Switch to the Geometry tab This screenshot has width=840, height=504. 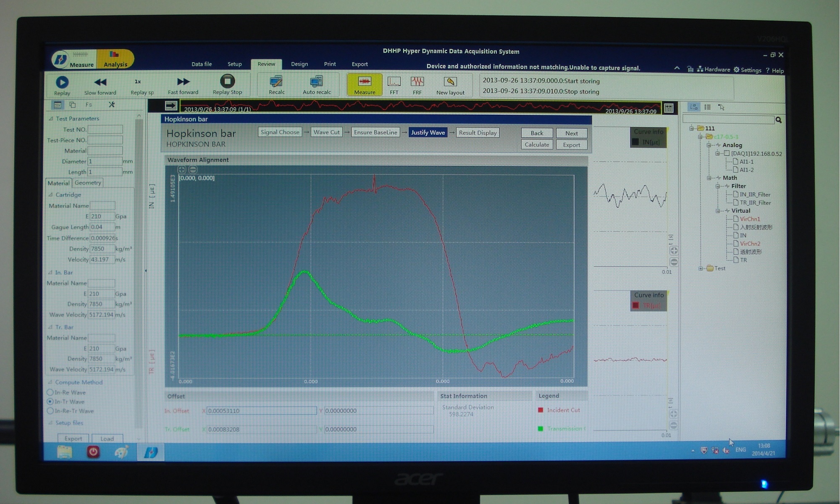88,183
